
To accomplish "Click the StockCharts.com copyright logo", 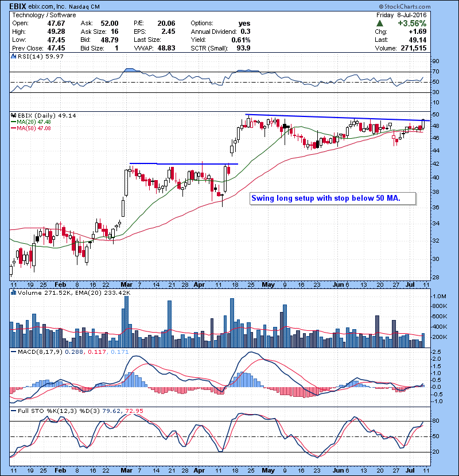I will point(404,6).
